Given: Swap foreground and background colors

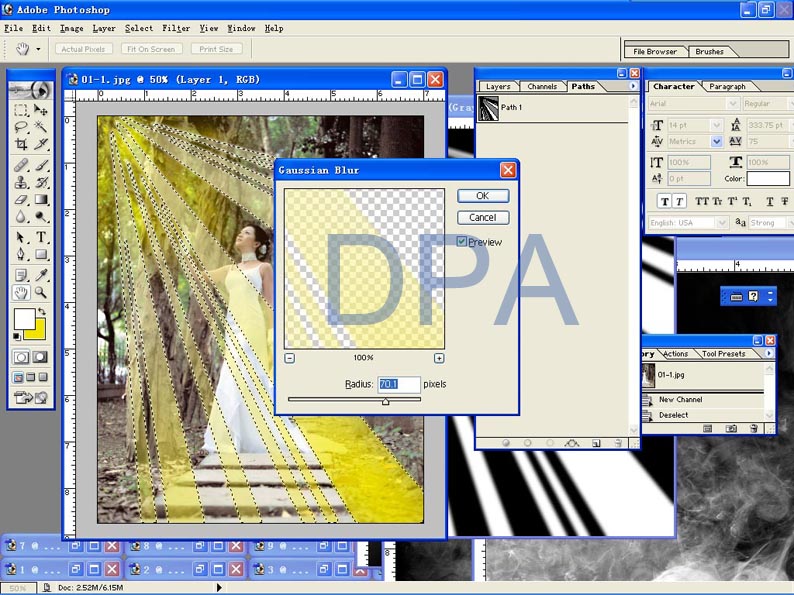Looking at the screenshot, I should pyautogui.click(x=42, y=311).
